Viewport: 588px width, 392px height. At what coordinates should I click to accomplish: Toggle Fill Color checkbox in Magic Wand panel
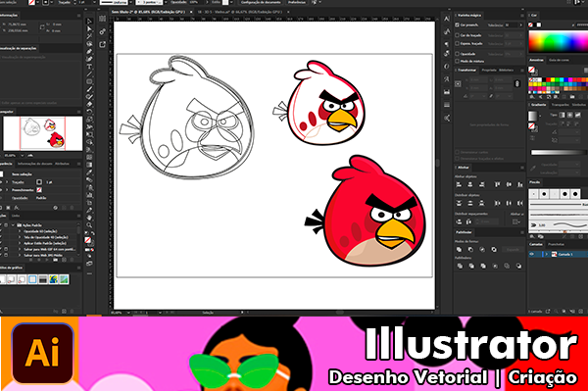457,24
